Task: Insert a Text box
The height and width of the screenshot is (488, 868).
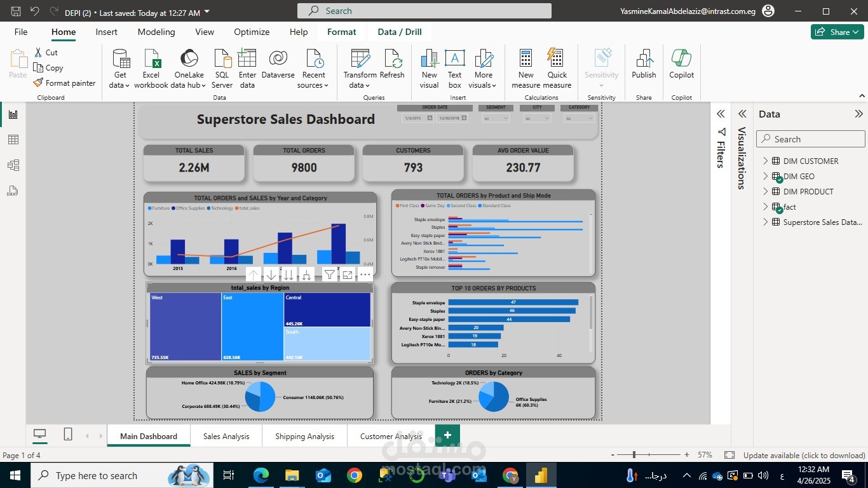Action: point(454,69)
